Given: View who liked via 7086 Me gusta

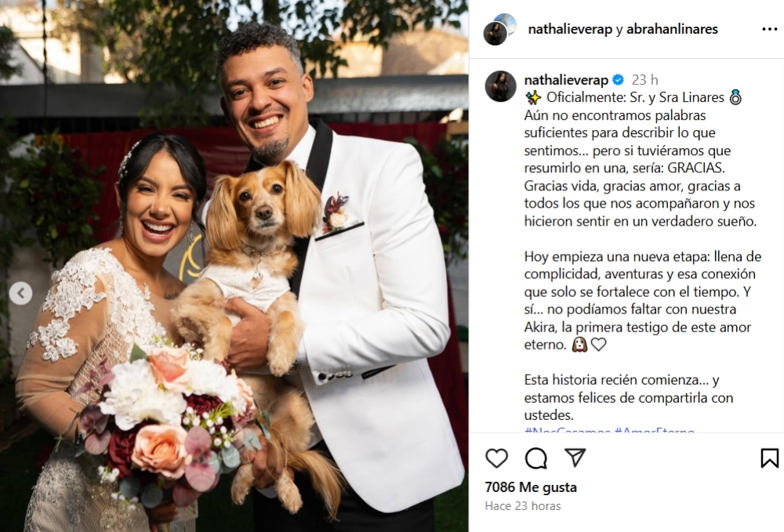Looking at the screenshot, I should click(531, 487).
